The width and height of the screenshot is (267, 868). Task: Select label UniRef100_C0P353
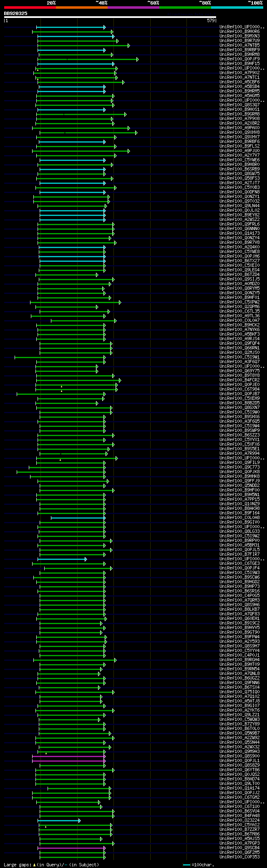[239, 857]
